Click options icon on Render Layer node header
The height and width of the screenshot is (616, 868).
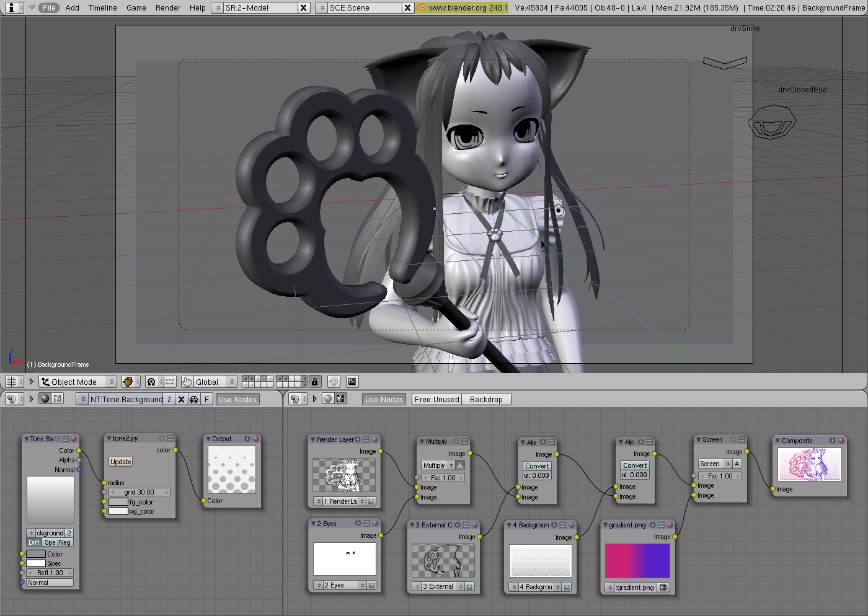pyautogui.click(x=366, y=439)
